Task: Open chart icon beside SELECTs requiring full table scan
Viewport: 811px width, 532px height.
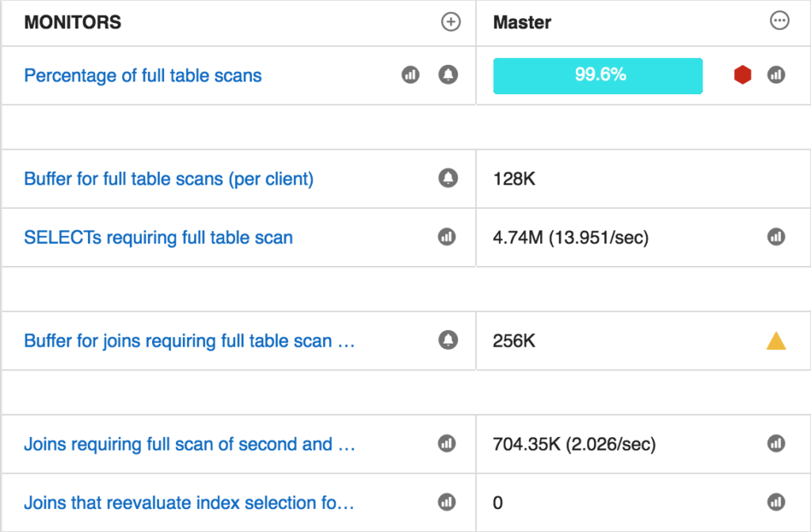Action: tap(447, 237)
